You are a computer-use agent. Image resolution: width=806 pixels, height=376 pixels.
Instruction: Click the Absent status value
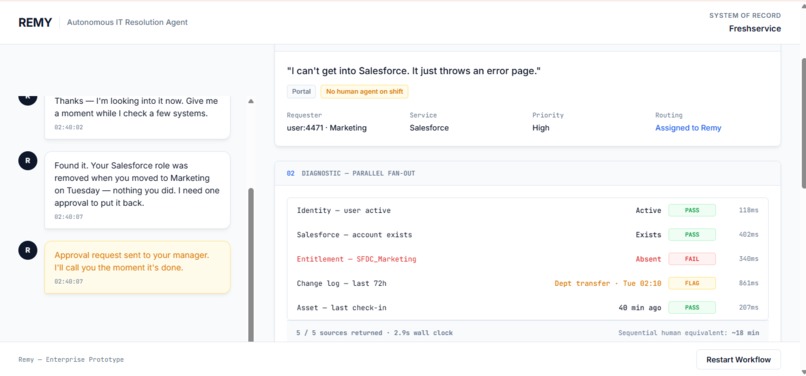[648, 259]
